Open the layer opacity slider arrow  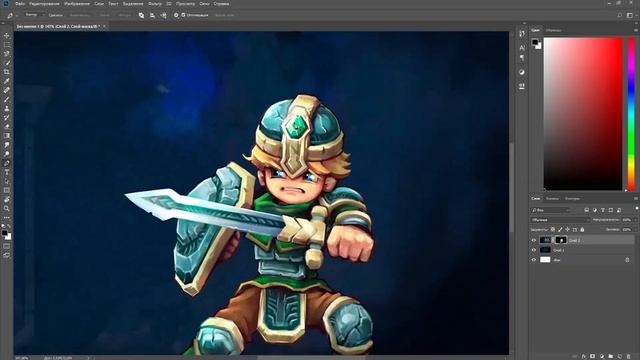click(x=636, y=220)
